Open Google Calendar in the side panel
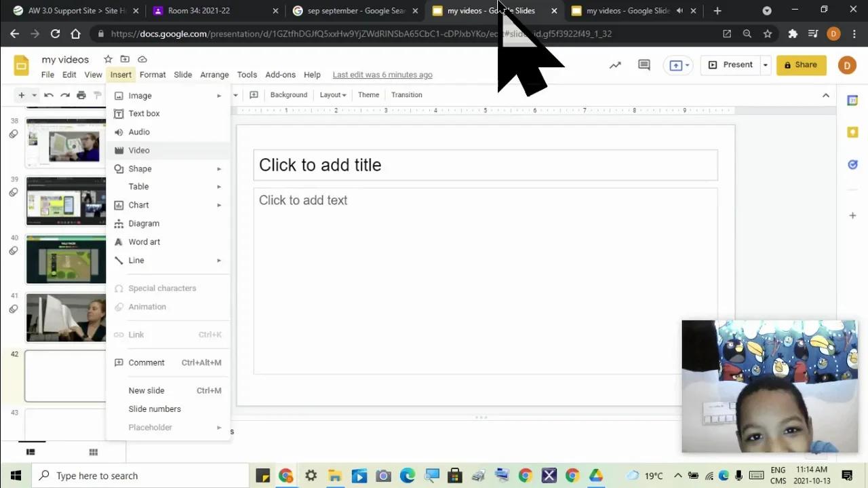The image size is (868, 488). tap(852, 100)
